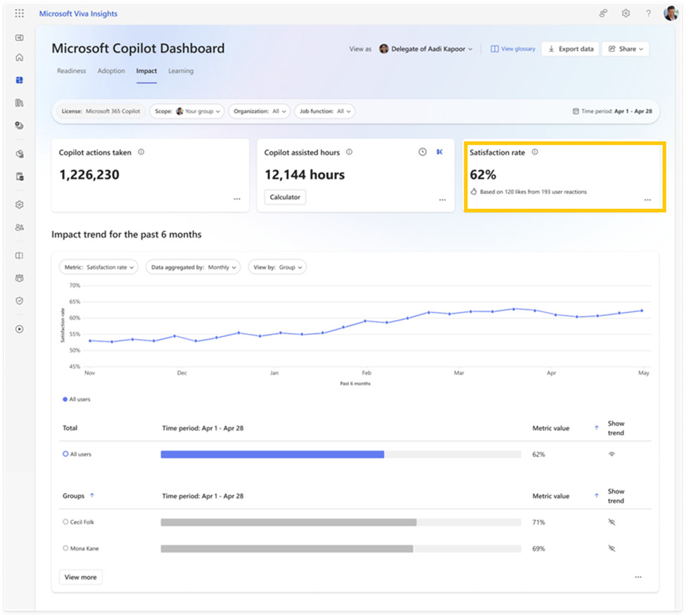The height and width of the screenshot is (616, 686).
Task: Open more options on Satisfaction rate card
Action: tap(647, 200)
